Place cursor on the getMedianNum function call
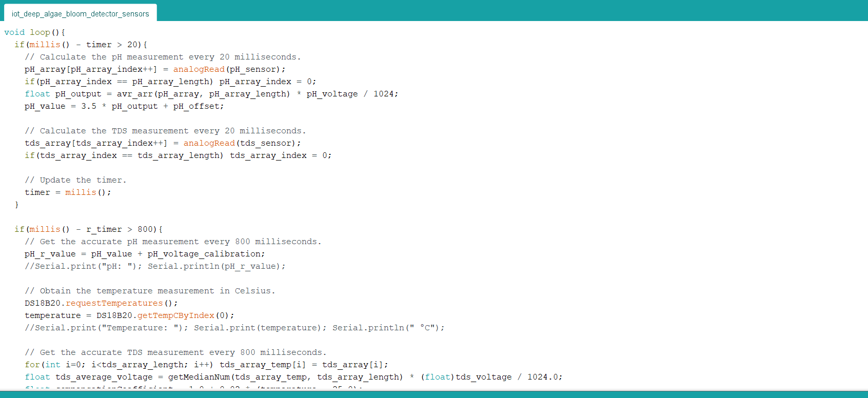The height and width of the screenshot is (398, 868). [199, 377]
